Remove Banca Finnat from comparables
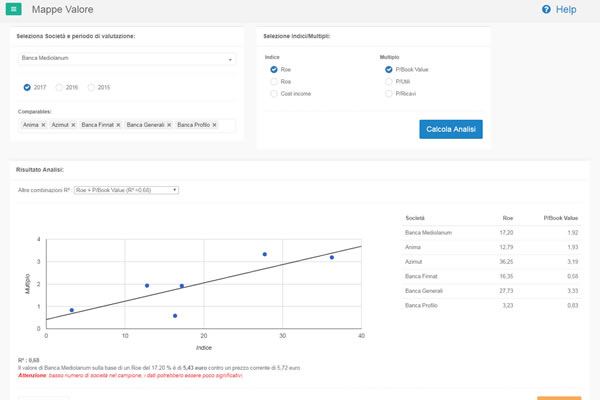 click(118, 125)
